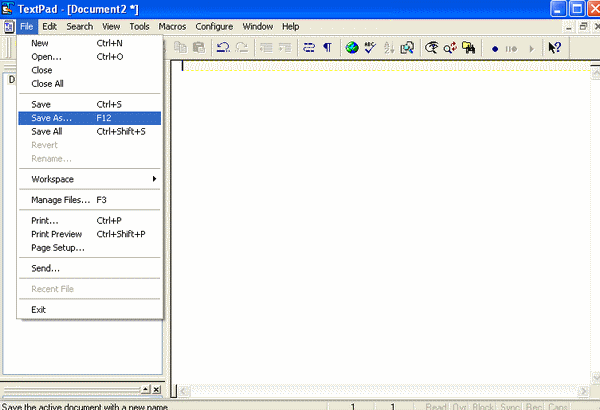The width and height of the screenshot is (600, 410).
Task: Click the play macro triangle icon
Action: (531, 49)
